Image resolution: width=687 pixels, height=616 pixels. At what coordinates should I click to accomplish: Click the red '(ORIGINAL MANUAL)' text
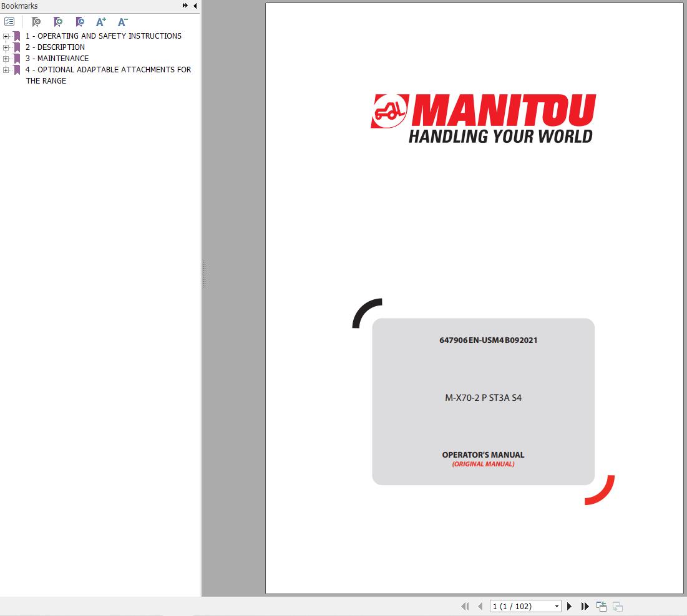click(483, 464)
